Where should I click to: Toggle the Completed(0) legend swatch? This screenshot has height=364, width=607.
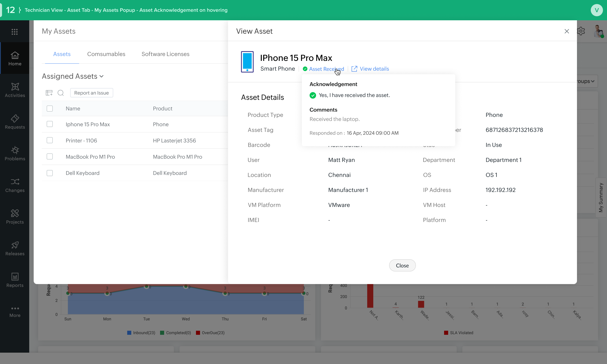point(162,333)
